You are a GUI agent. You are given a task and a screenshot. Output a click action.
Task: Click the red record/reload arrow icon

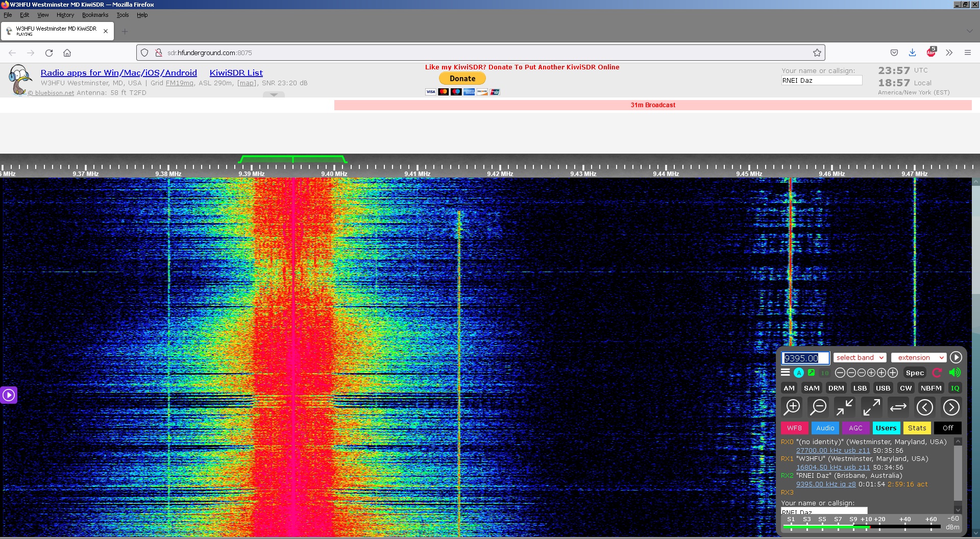pos(937,373)
